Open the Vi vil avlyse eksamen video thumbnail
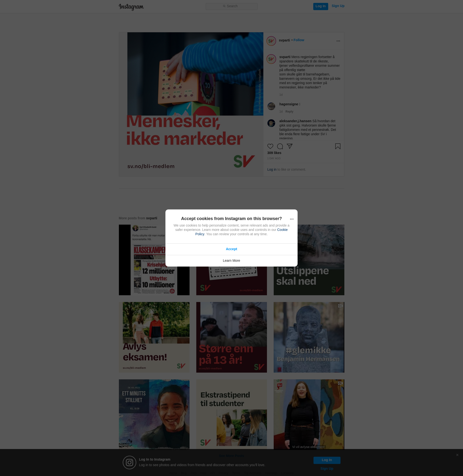The image size is (463, 476). pyautogui.click(x=309, y=414)
